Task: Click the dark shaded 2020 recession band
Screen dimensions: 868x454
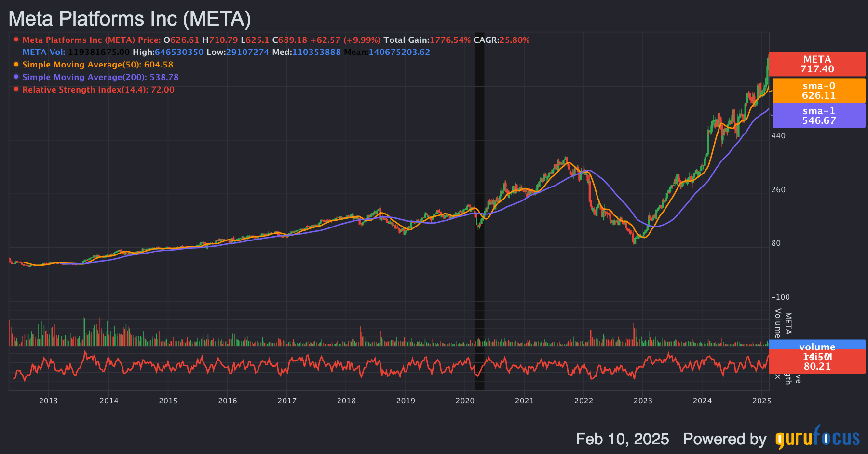Action: [x=479, y=211]
